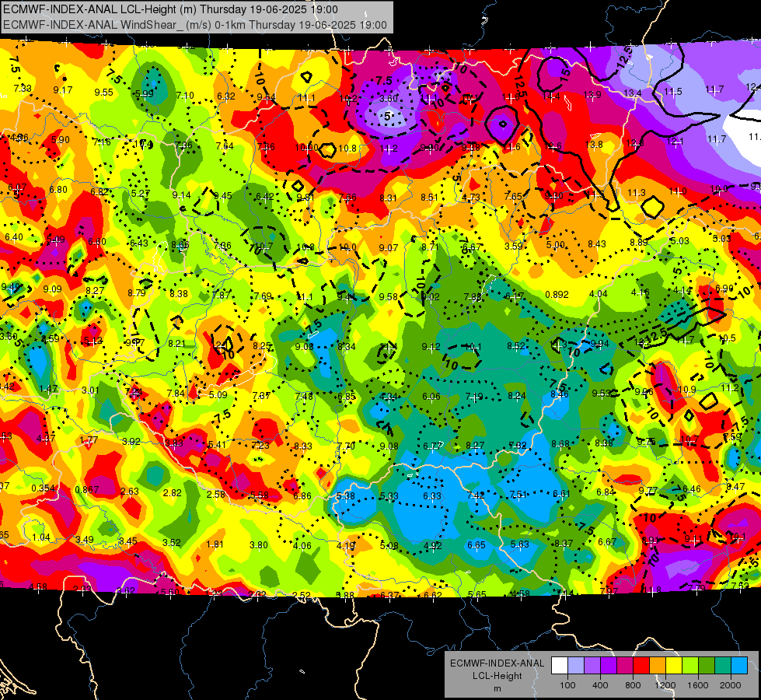Click the medium purple swatch left of 400
The image size is (761, 700).
coord(592,666)
